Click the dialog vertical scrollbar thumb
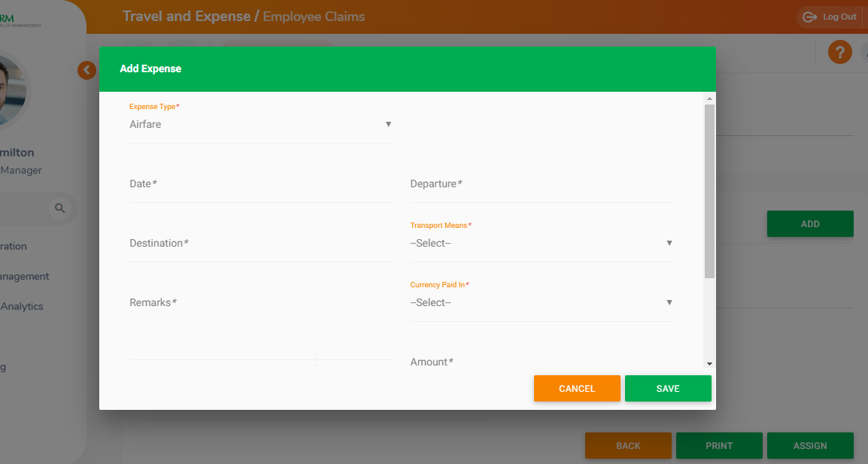Screen dimensions: 868x464 click(x=709, y=191)
